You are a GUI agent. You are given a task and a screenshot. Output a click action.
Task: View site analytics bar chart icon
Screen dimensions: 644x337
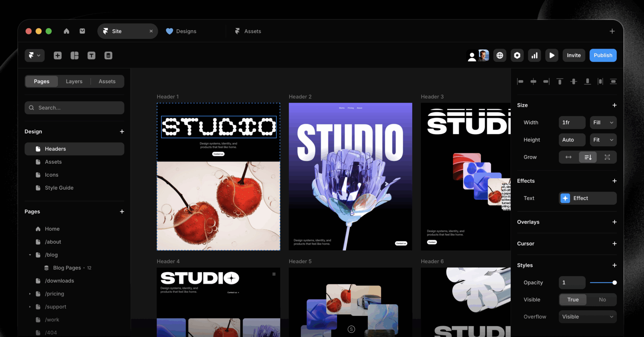(535, 55)
